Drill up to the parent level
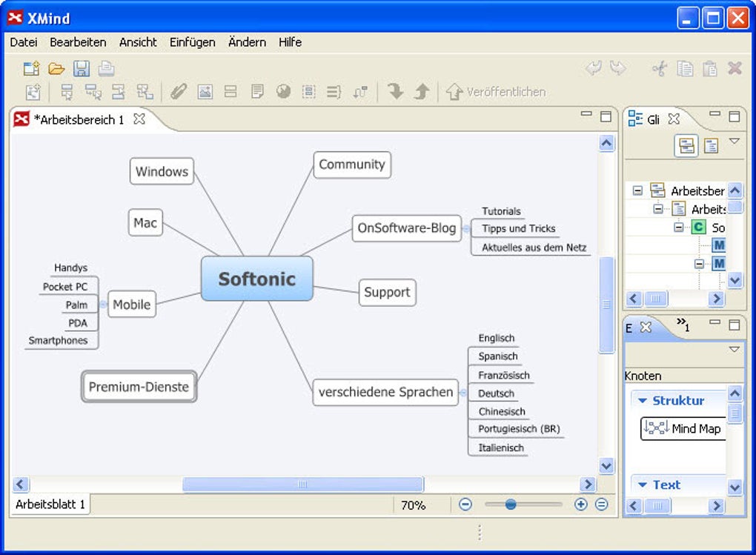Image resolution: width=756 pixels, height=555 pixels. tap(422, 91)
